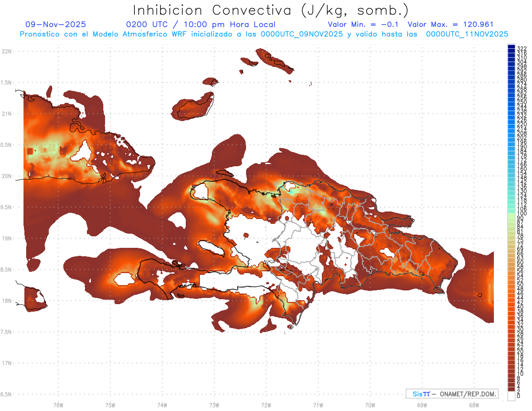Click the '19N' latitude label
532x411 pixels.
(7, 238)
